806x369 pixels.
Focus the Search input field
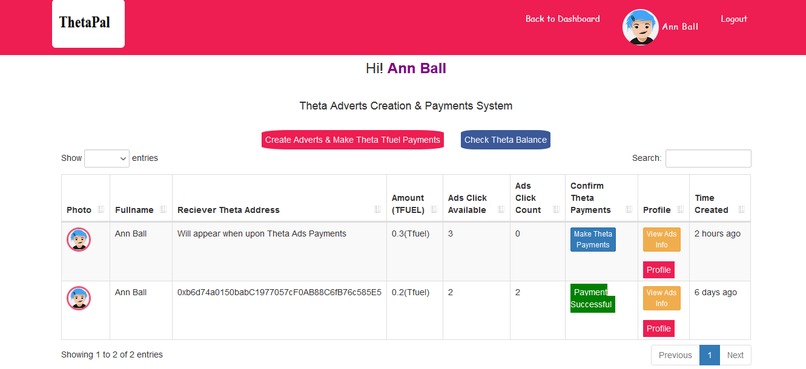pyautogui.click(x=708, y=158)
